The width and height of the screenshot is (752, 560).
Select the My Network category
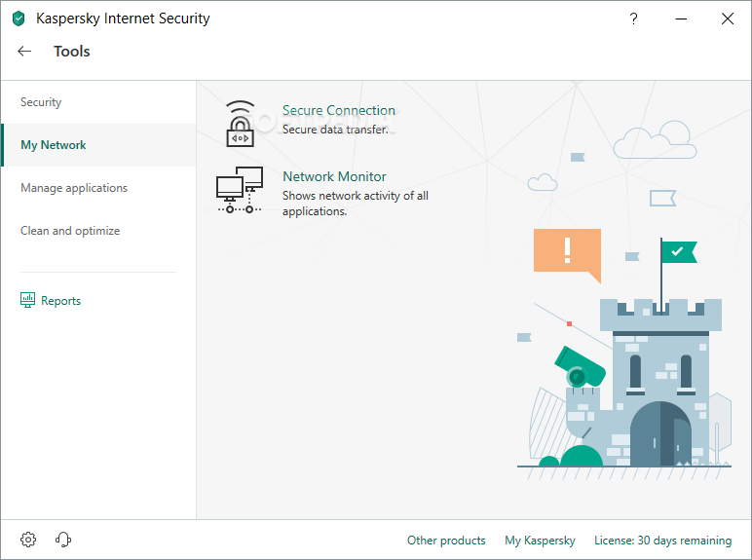(x=98, y=145)
